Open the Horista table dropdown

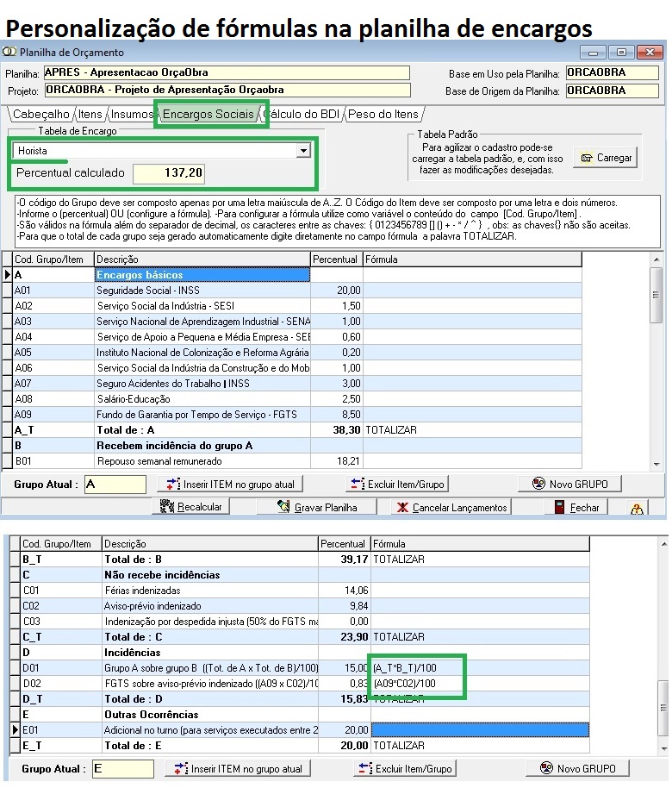[x=302, y=151]
